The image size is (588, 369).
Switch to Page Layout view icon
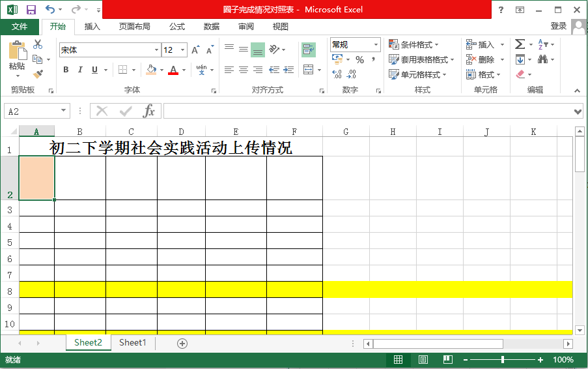click(x=423, y=360)
